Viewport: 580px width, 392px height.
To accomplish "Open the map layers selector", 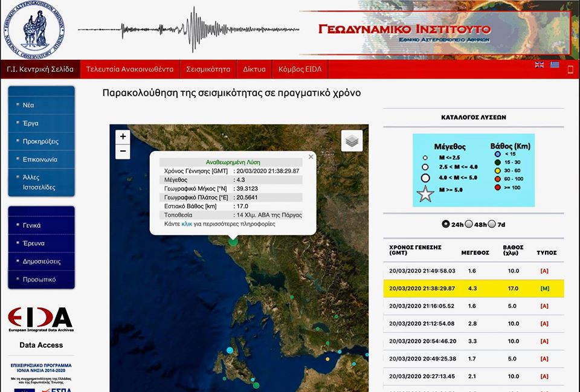I will pos(352,141).
